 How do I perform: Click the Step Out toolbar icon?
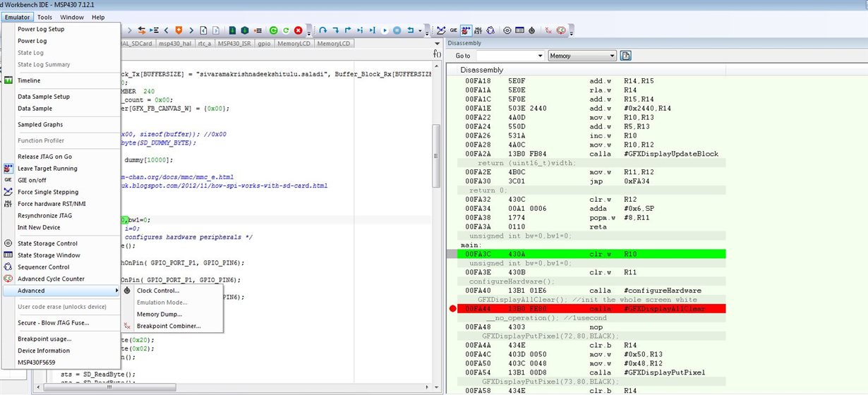pyautogui.click(x=348, y=30)
